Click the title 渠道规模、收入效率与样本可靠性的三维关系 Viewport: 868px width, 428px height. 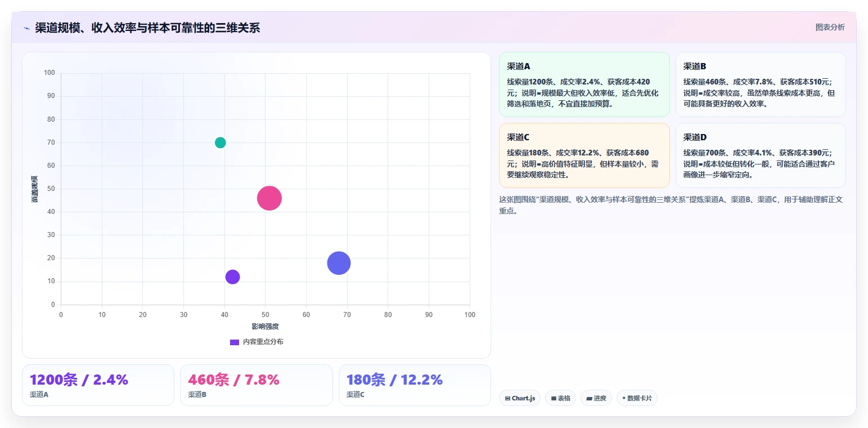tap(147, 28)
